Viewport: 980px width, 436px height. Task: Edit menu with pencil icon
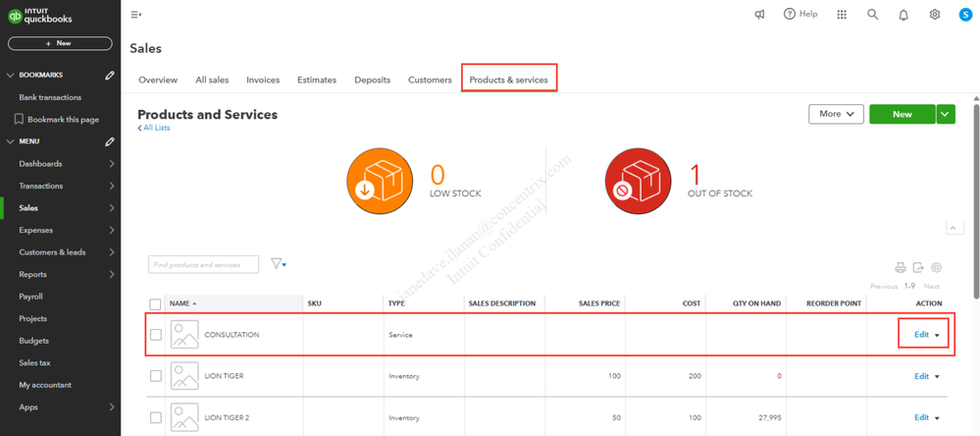coord(110,141)
